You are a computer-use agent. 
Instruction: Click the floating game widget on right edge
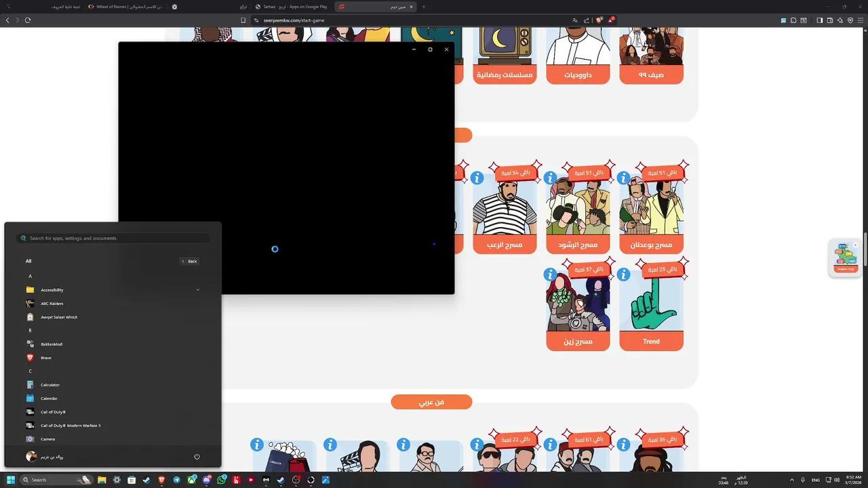(846, 258)
